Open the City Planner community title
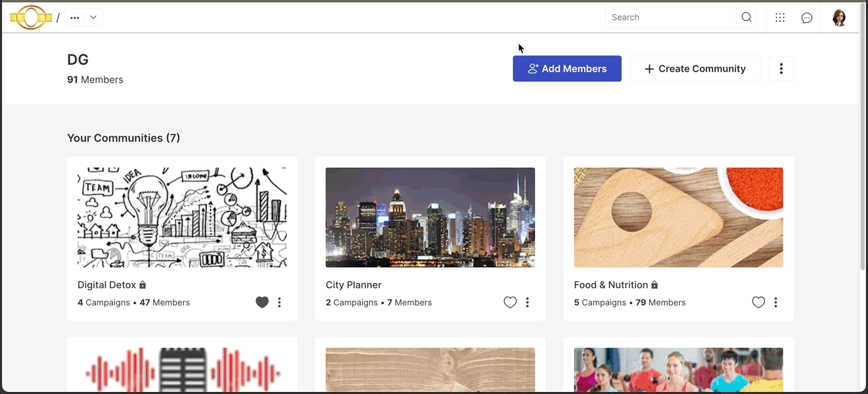This screenshot has width=868, height=394. click(x=353, y=285)
